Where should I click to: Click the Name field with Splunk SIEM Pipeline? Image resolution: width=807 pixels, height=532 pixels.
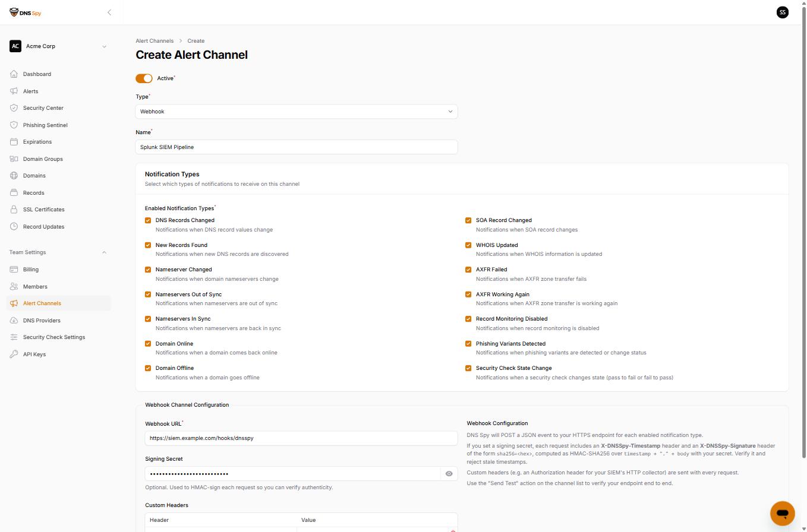[x=297, y=147]
